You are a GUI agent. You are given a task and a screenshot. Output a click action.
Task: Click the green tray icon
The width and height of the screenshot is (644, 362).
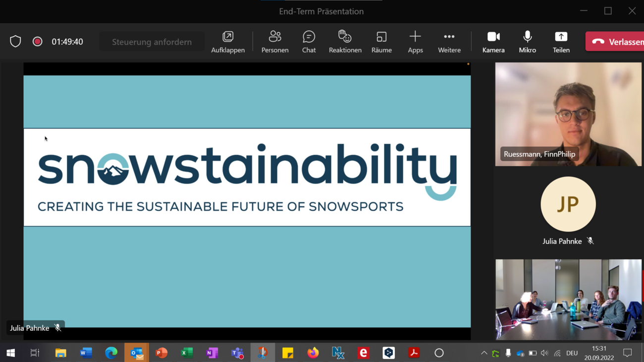pyautogui.click(x=496, y=354)
